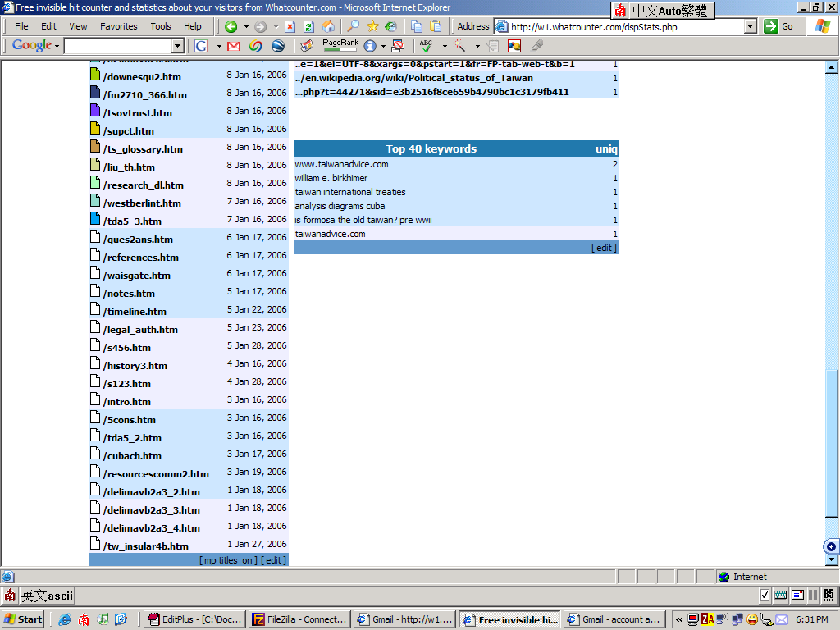Toggle mp titles on link
The image size is (840, 630).
pos(228,560)
